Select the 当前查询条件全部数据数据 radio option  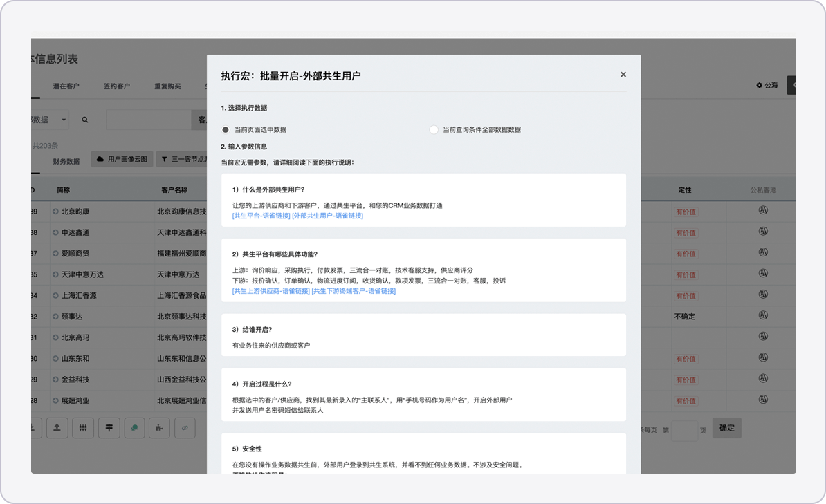[x=434, y=129]
